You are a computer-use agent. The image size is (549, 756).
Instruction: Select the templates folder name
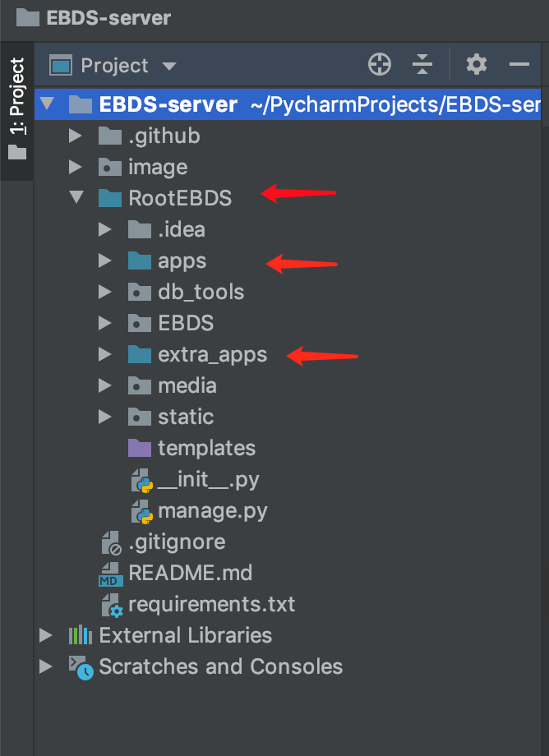coord(207,449)
